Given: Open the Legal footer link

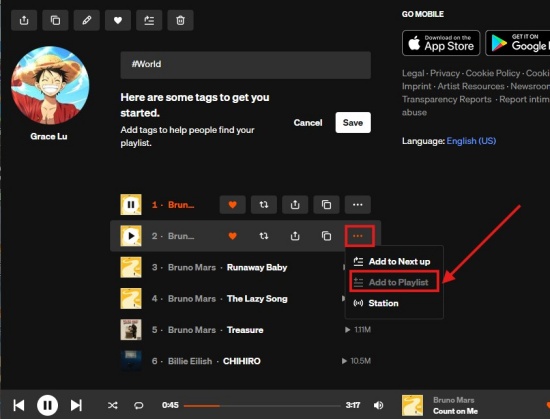Looking at the screenshot, I should coord(413,73).
